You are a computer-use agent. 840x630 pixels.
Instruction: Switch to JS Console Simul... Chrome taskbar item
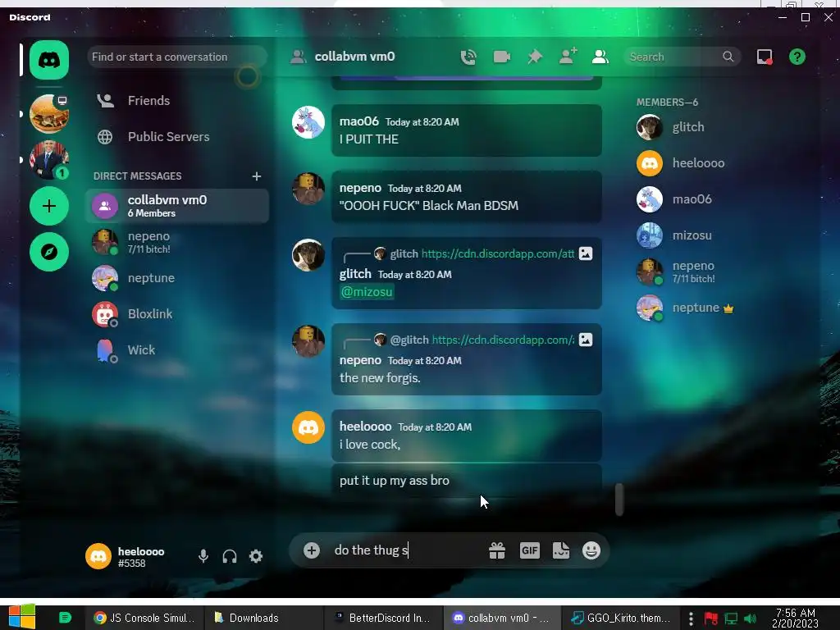144,618
